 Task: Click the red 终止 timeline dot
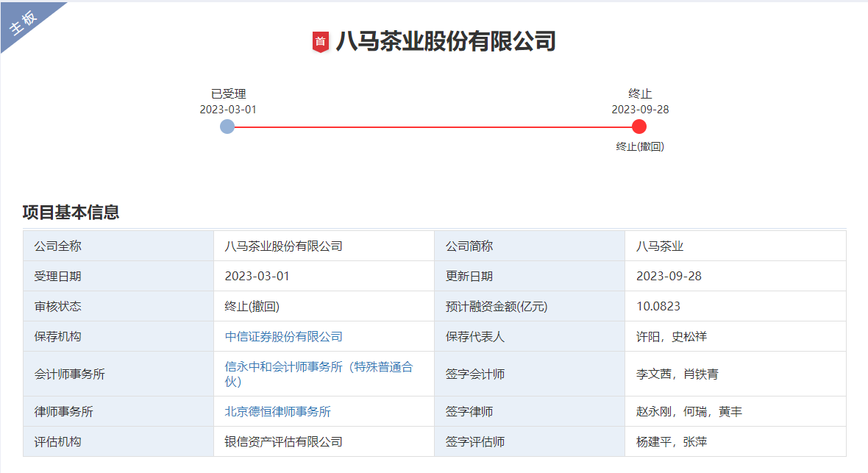coord(638,126)
